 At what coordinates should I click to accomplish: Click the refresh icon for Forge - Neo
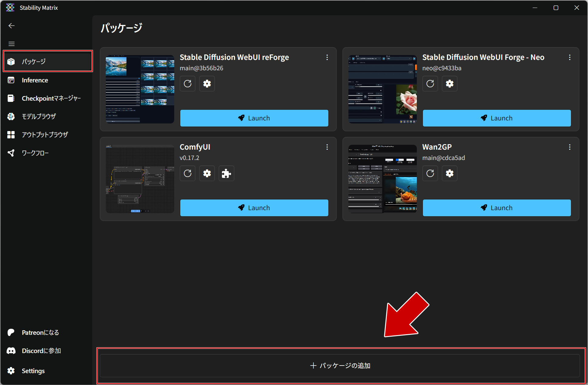click(x=430, y=84)
